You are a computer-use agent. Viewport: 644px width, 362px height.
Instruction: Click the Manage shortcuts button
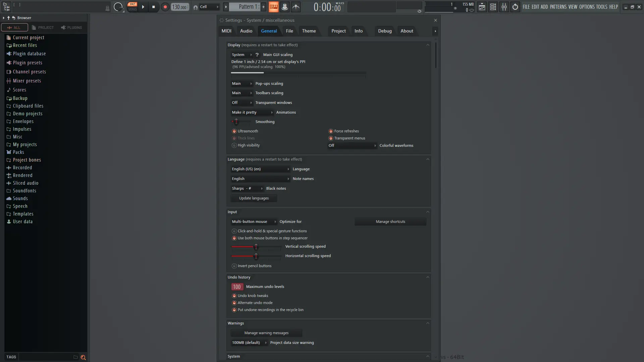(x=390, y=222)
